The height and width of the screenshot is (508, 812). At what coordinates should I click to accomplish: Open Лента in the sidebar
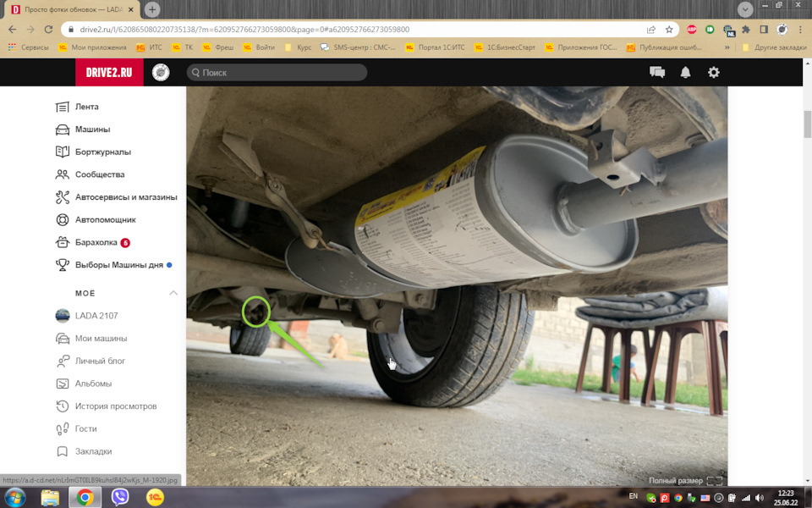(86, 107)
